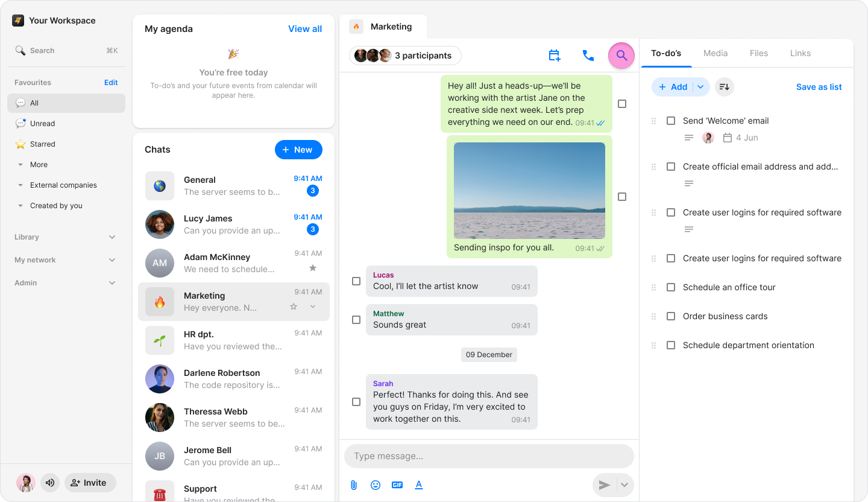The width and height of the screenshot is (868, 502).
Task: Expand the Library section
Action: pos(112,237)
